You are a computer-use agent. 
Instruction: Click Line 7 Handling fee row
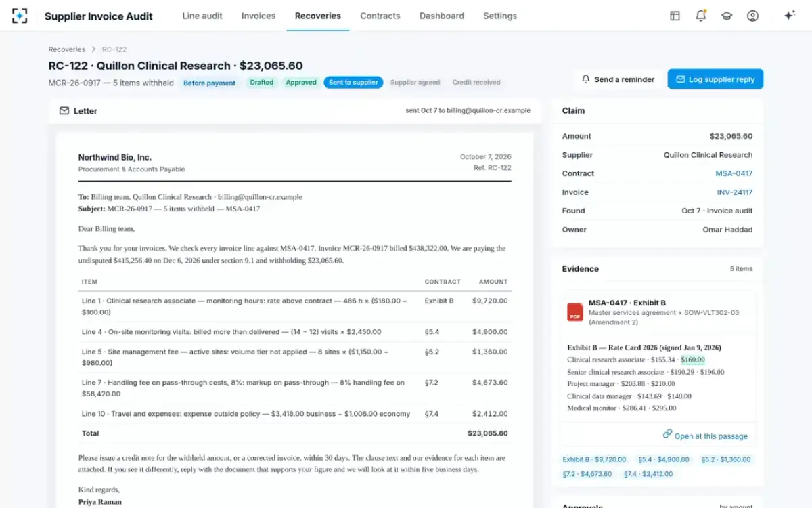pos(294,388)
